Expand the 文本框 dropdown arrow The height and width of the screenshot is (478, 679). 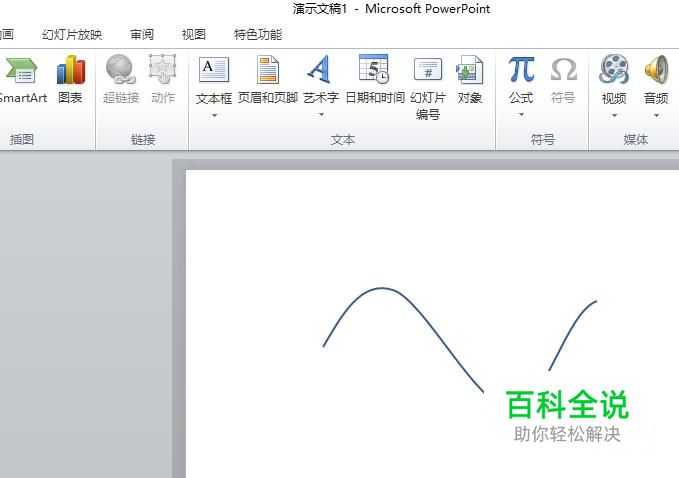(214, 116)
